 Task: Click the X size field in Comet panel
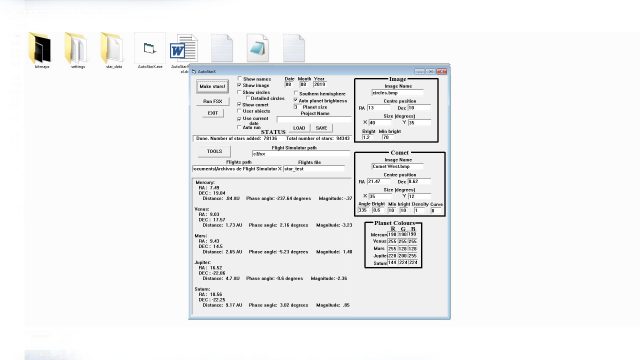pyautogui.click(x=380, y=196)
